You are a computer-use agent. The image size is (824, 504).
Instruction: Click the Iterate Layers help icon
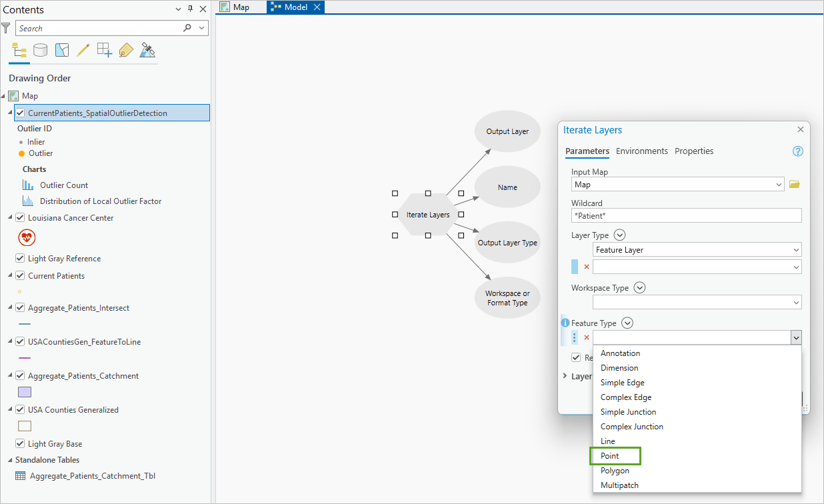[797, 151]
